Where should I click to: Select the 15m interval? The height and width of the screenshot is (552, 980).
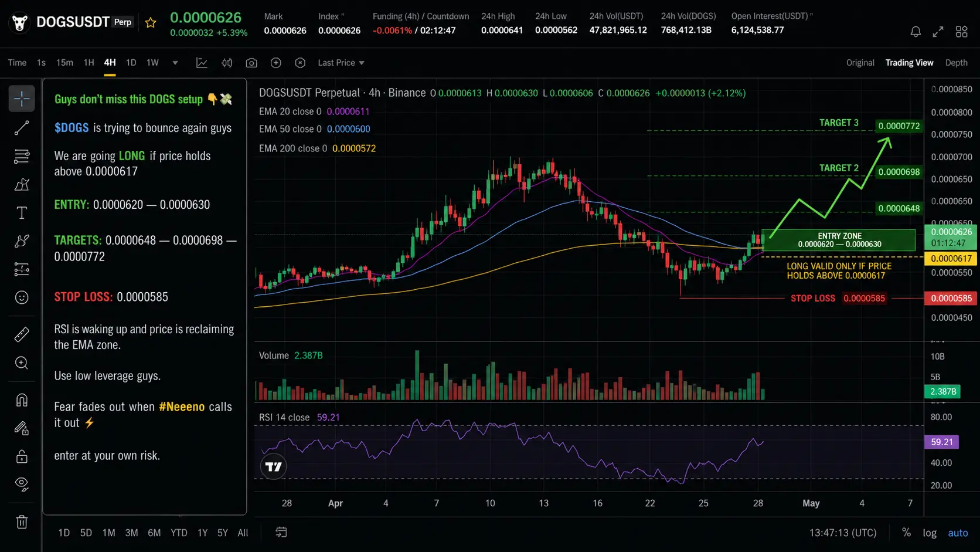pyautogui.click(x=64, y=63)
